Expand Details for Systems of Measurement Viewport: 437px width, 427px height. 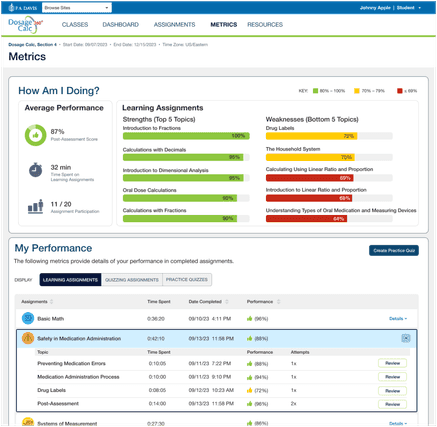(x=398, y=423)
